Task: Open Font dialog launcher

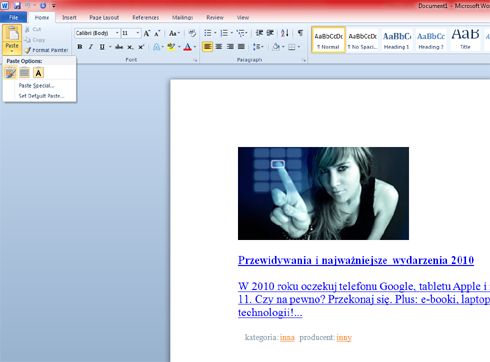Action: 196,60
